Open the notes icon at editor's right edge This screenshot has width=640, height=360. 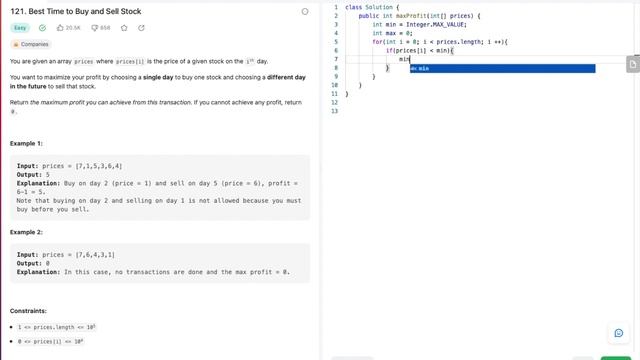[x=633, y=64]
